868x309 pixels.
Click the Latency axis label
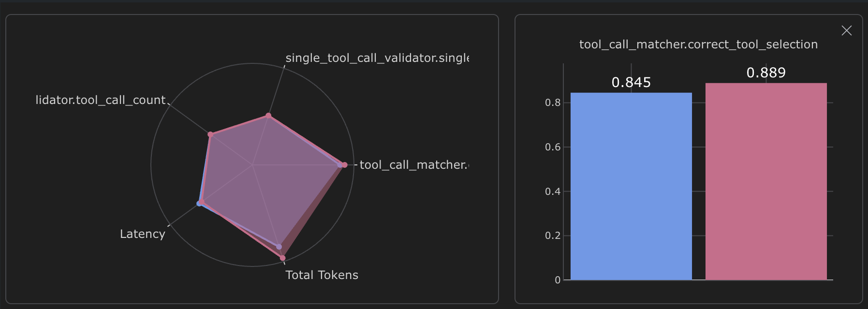(x=143, y=234)
